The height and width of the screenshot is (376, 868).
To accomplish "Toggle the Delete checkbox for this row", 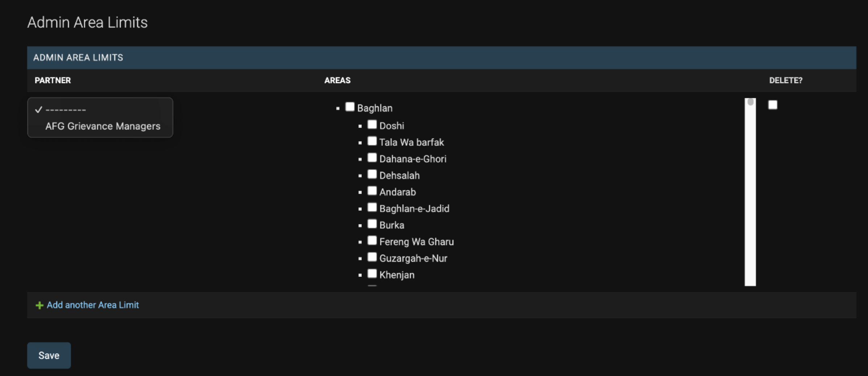I will [773, 105].
